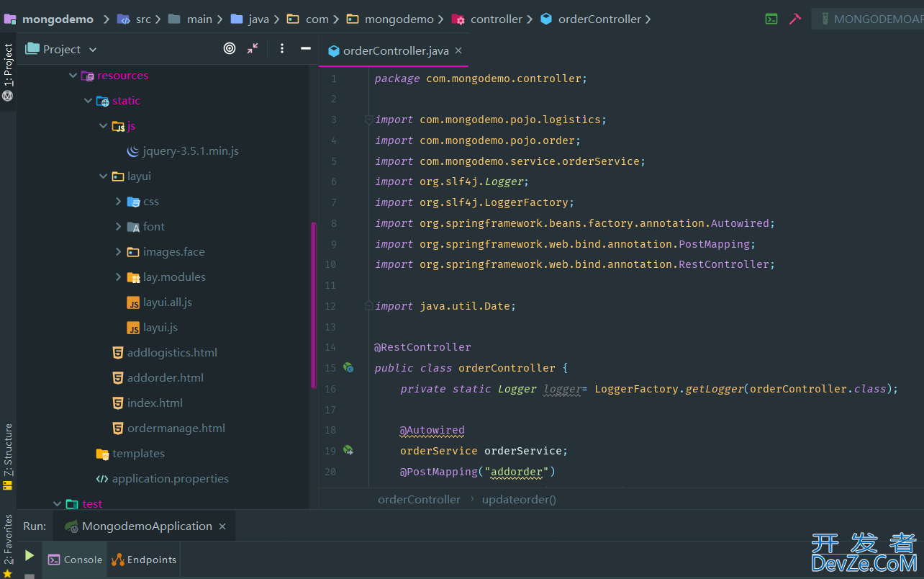Screen dimensions: 924x579
Task: Click the logger variable on line 16
Action: 562,389
